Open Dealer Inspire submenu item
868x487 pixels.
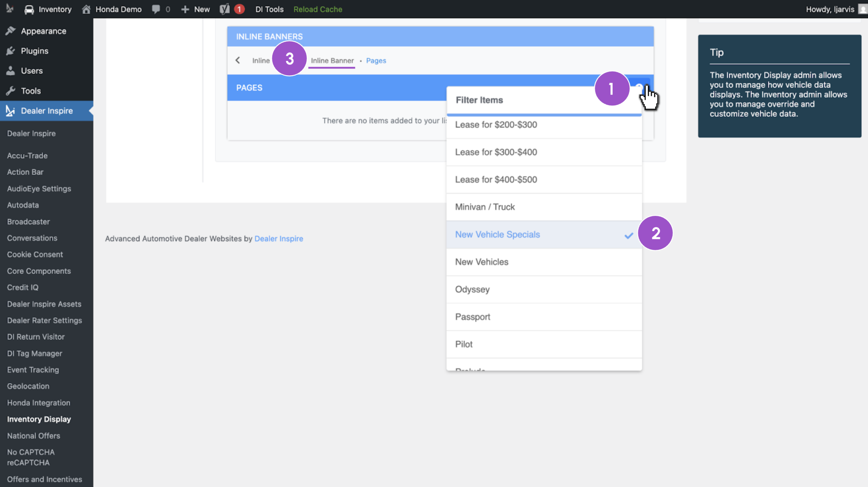click(31, 133)
